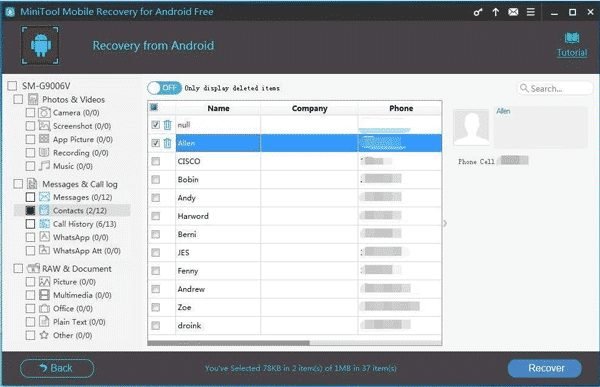
Task: Open the mail feedback icon
Action: (x=513, y=12)
